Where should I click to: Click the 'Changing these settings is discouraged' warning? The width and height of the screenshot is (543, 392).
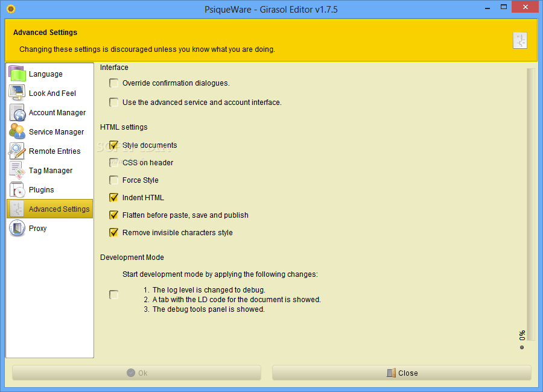click(x=147, y=49)
